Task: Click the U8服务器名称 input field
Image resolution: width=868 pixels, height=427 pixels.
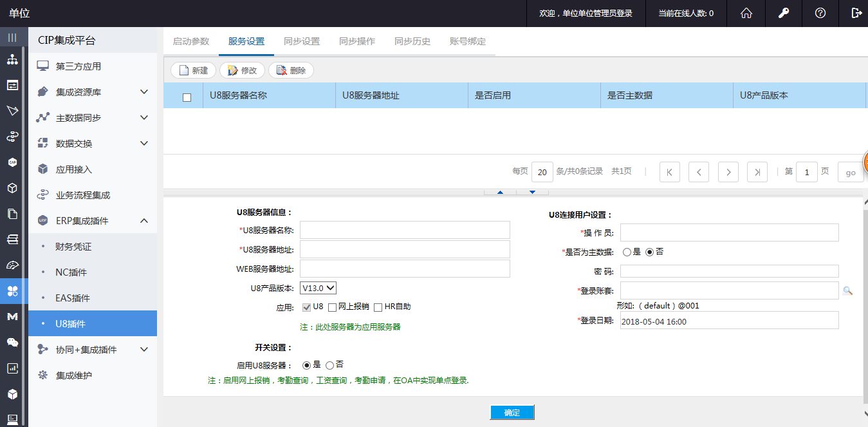Action: pyautogui.click(x=405, y=230)
